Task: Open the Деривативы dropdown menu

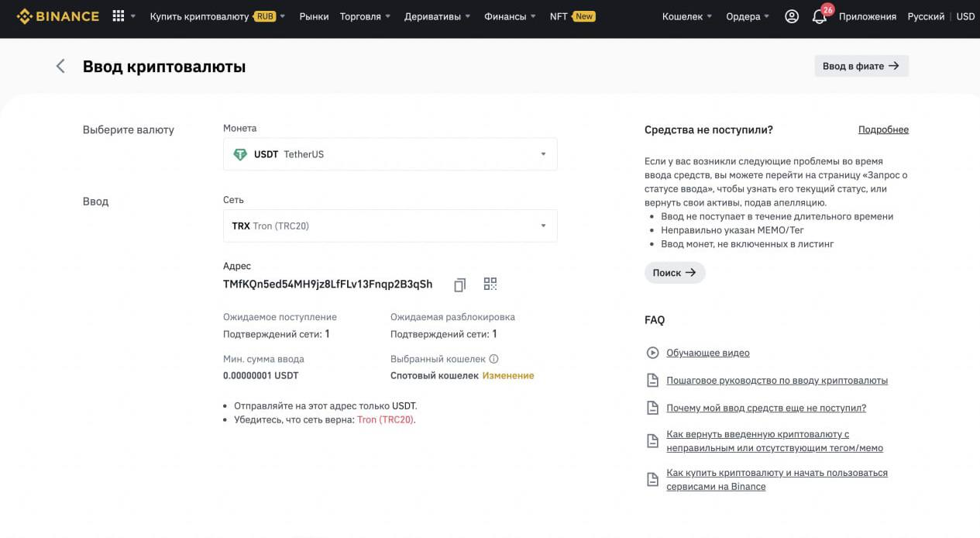Action: pos(438,16)
